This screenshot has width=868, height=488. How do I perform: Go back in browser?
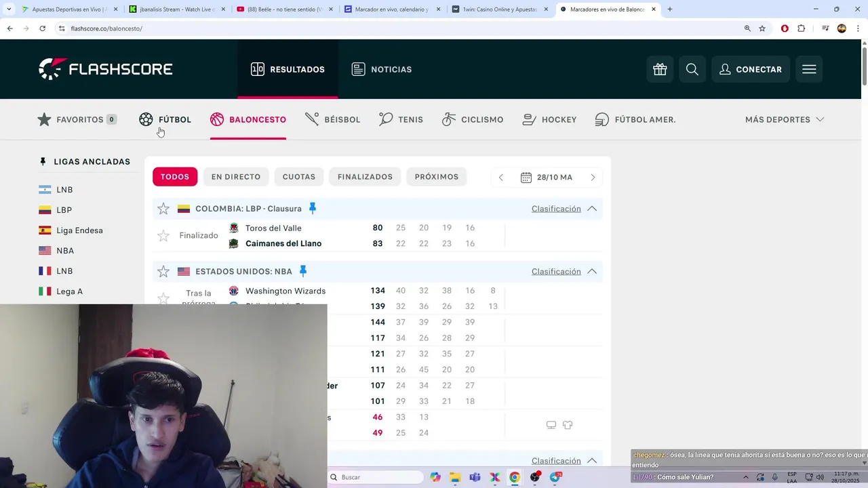[9, 28]
